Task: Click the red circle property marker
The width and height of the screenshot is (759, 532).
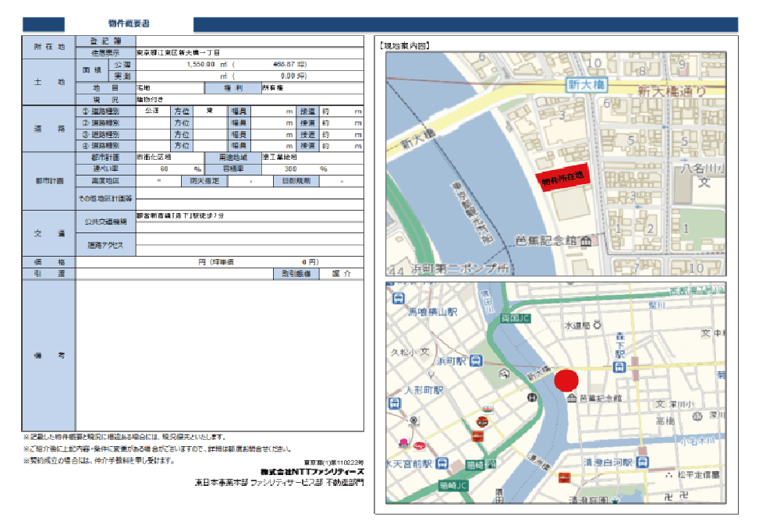Action: (x=566, y=381)
